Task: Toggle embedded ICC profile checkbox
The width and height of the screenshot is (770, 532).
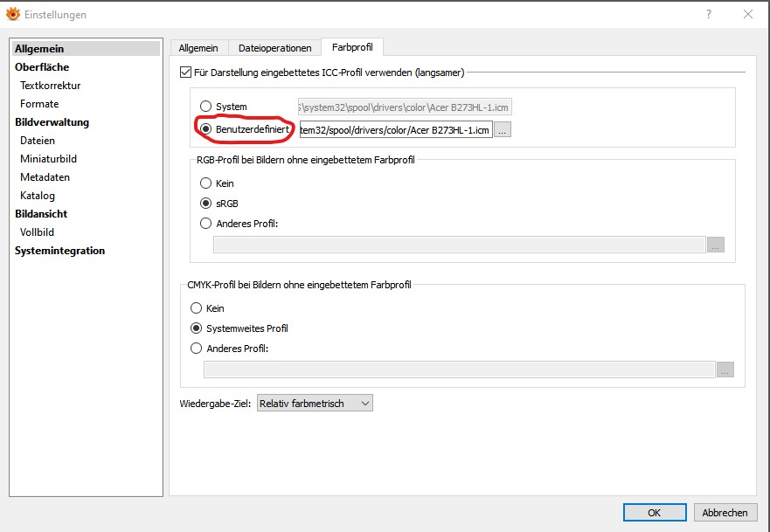Action: tap(185, 73)
